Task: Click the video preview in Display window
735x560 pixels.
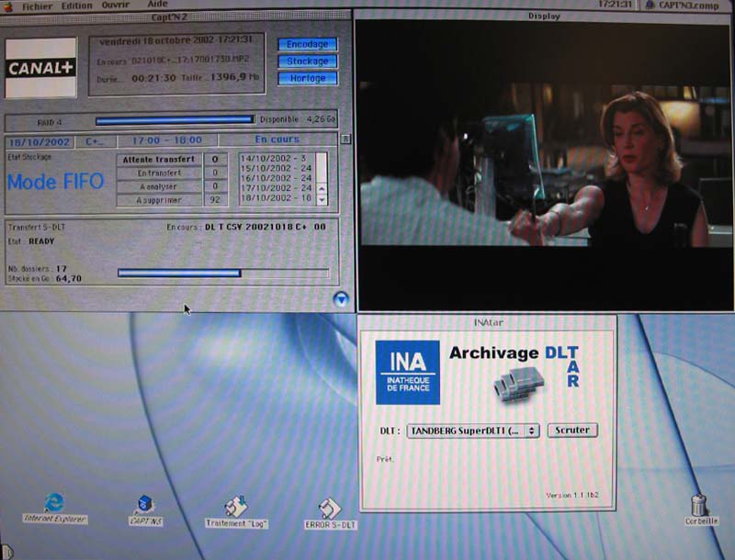Action: pyautogui.click(x=544, y=166)
